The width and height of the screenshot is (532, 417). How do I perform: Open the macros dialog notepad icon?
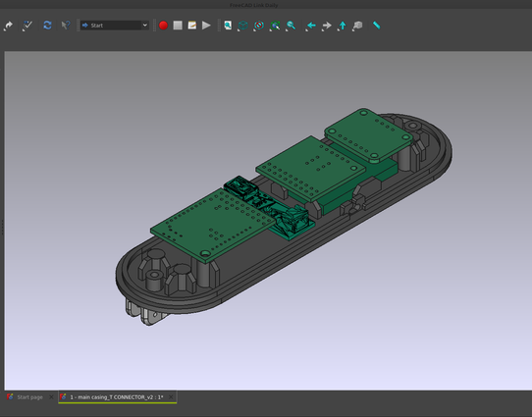[x=192, y=26]
